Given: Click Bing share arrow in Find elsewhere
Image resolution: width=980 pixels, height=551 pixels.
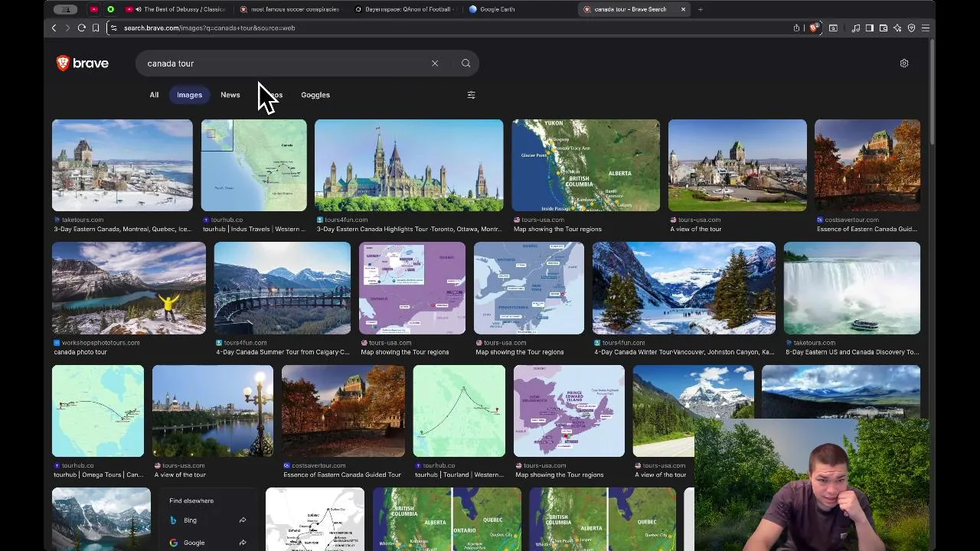Looking at the screenshot, I should 243,520.
